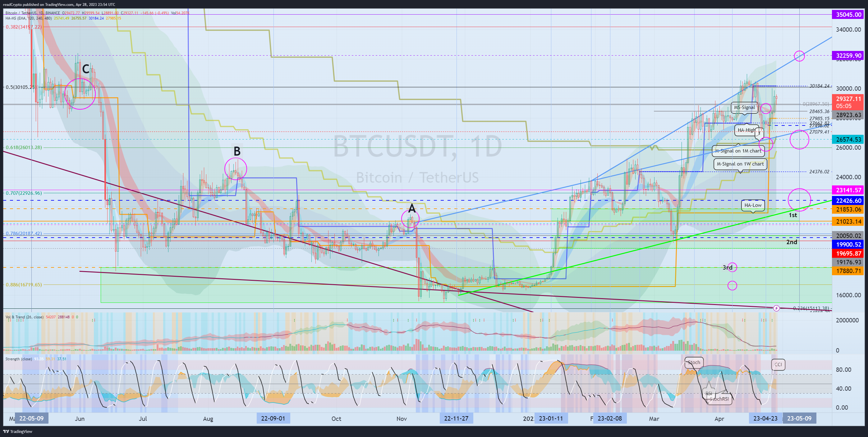Click the 30184.24 level annotation text

(x=820, y=86)
